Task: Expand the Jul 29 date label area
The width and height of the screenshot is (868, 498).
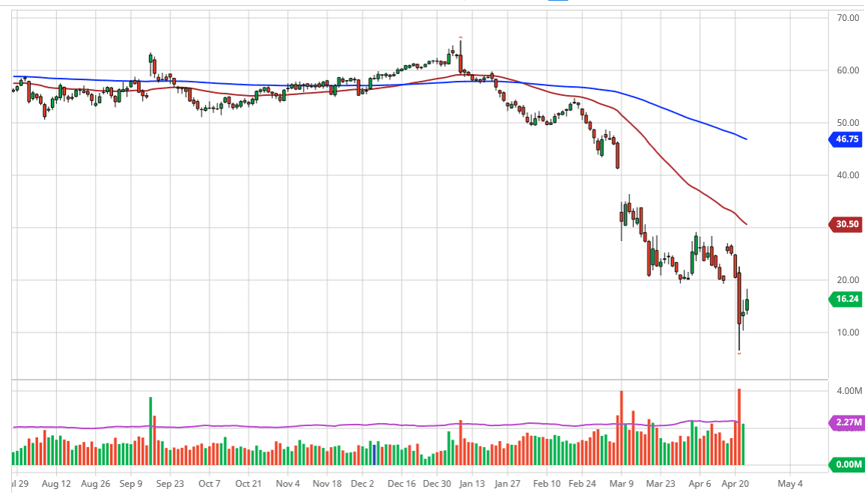Action: click(16, 484)
